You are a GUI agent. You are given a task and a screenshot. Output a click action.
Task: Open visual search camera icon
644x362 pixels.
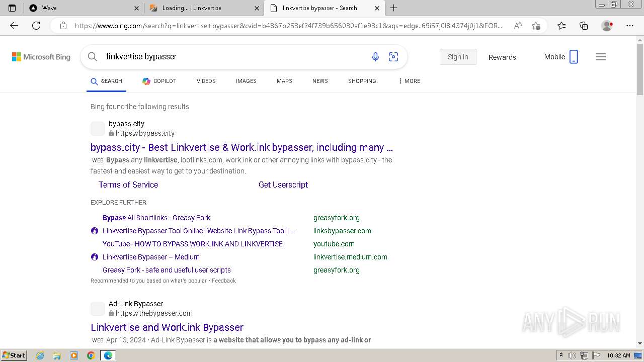[393, 57]
